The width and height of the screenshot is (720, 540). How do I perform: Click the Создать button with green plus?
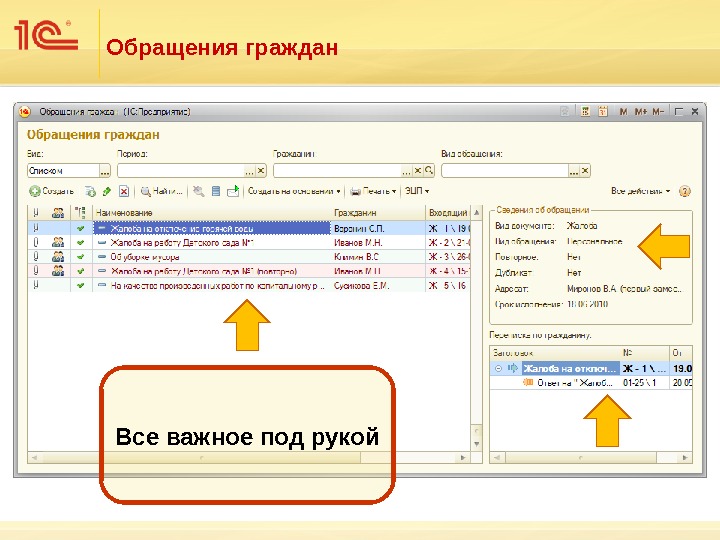point(51,191)
